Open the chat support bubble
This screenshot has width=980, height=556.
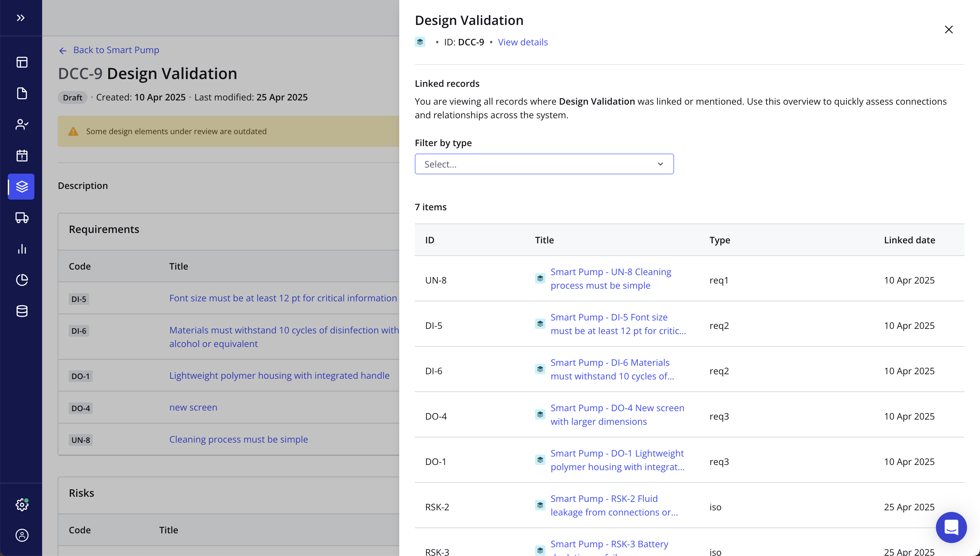pos(951,527)
